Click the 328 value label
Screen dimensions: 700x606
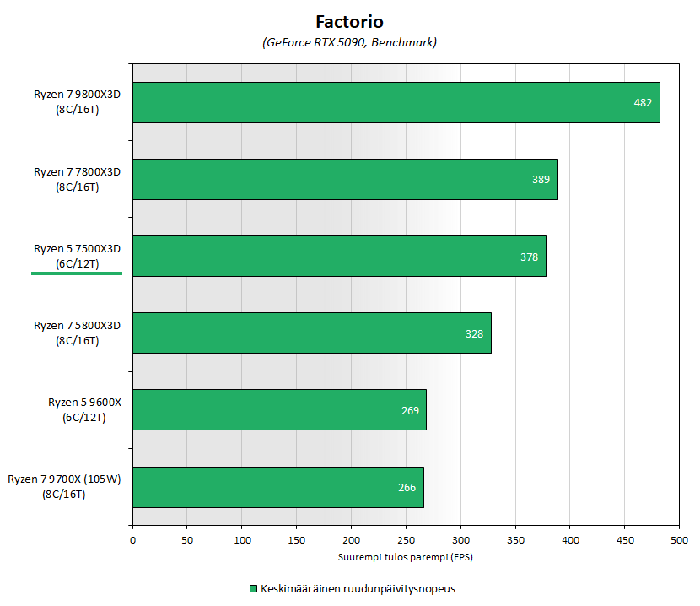coord(474,333)
